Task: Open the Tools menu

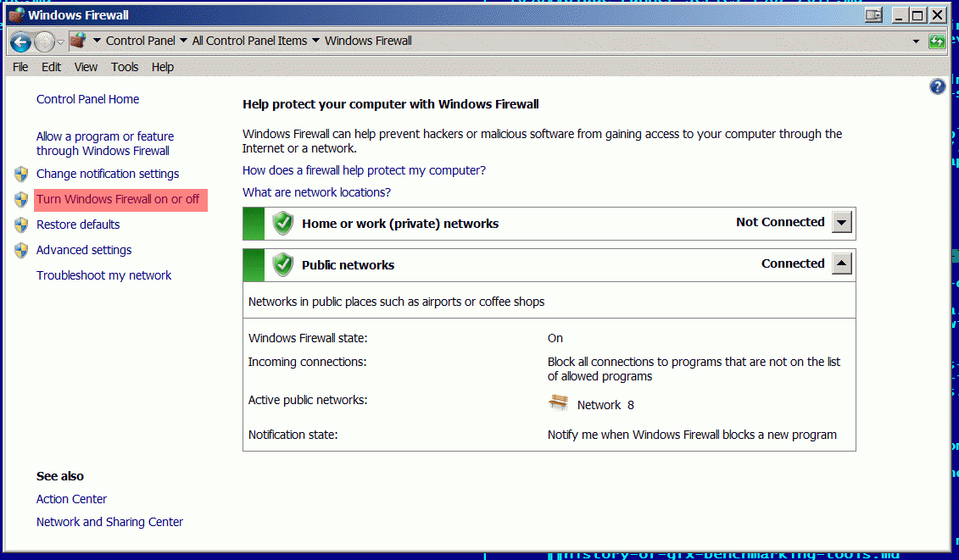Action: [125, 67]
